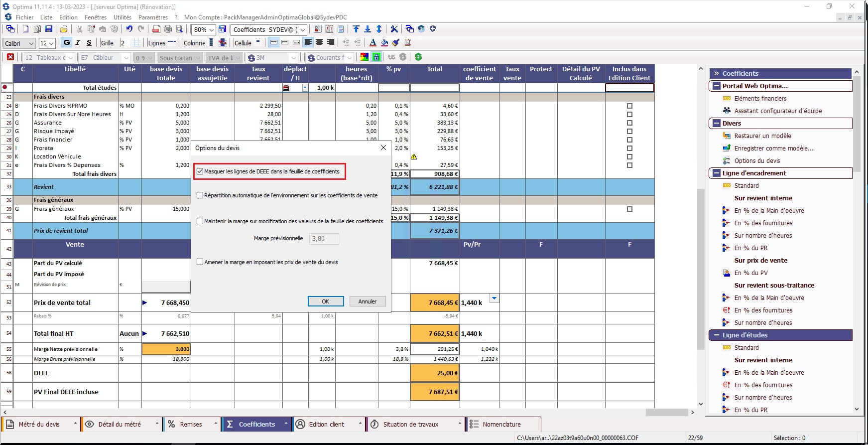Click the grid table icon next to Grille
868x445 pixels.
click(136, 43)
